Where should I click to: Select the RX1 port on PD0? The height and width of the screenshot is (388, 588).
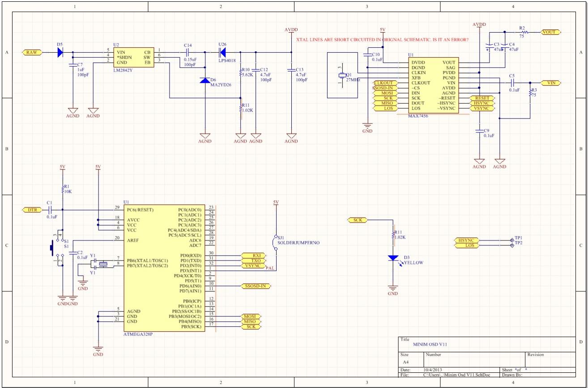coord(252,255)
